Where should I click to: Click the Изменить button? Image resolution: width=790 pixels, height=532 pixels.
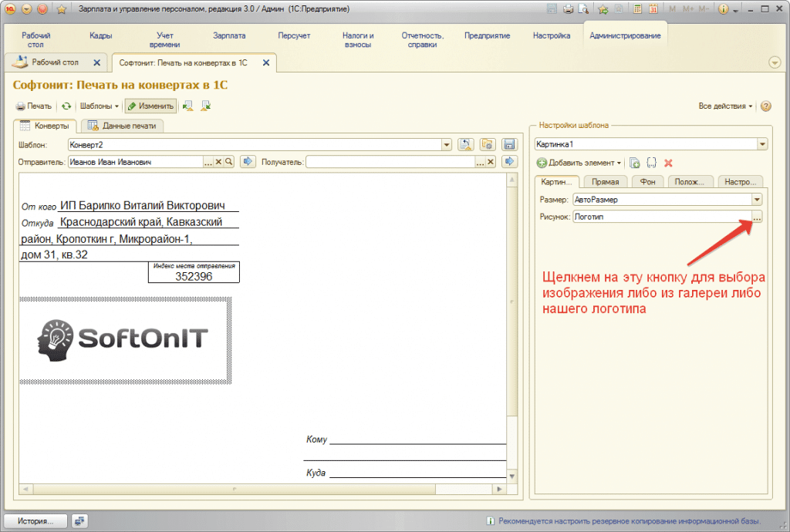[x=150, y=106]
